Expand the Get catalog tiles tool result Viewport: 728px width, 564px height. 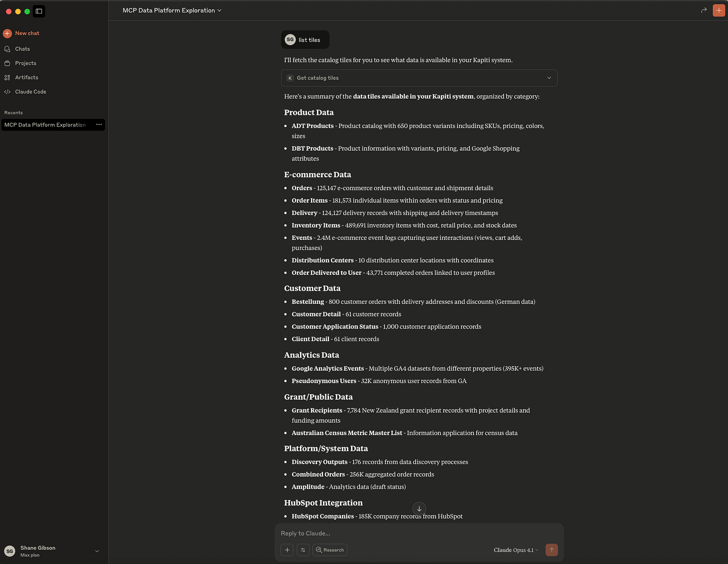419,78
